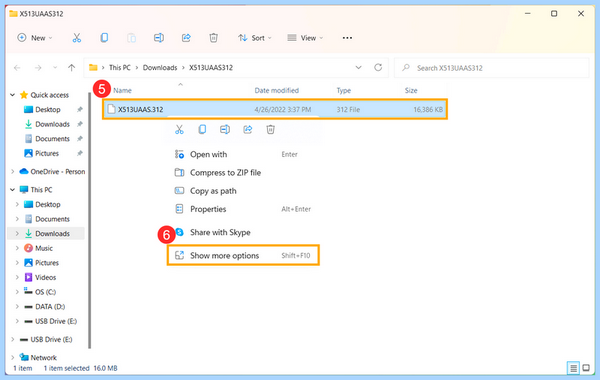The image size is (600, 380).
Task: Click the Back navigation arrow
Action: coord(17,68)
